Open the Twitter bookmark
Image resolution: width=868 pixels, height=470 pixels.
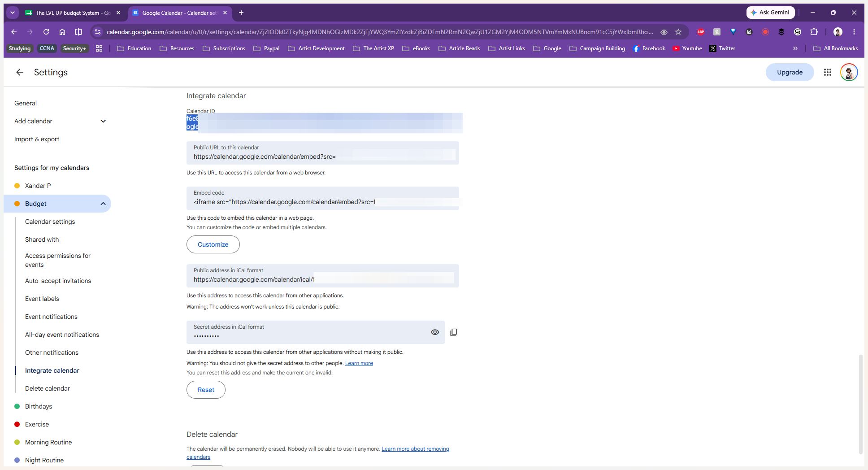click(722, 48)
